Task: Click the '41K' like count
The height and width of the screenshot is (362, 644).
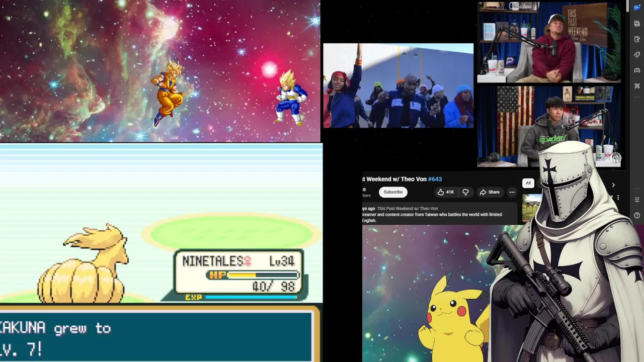Action: [x=450, y=192]
